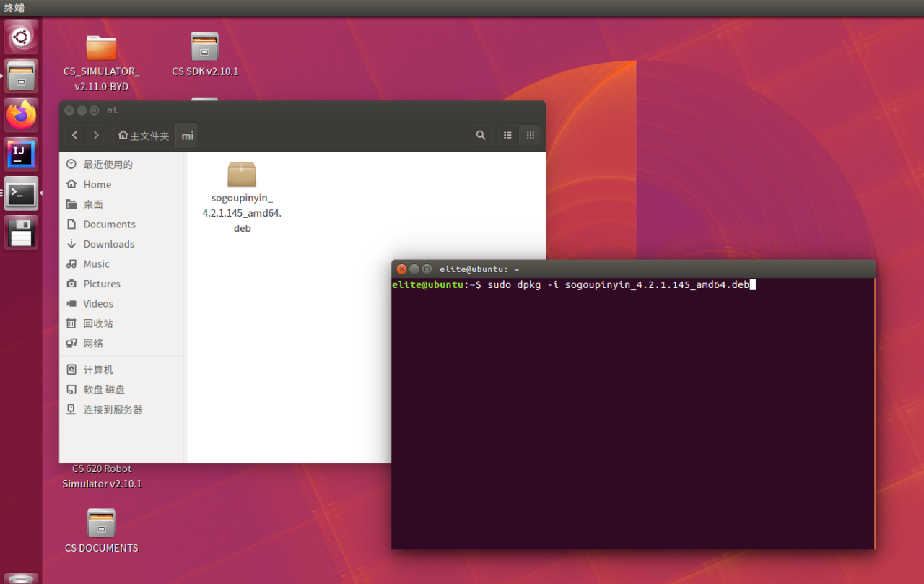
Task: Select 连接到服务器 in the sidebar
Action: click(x=113, y=409)
